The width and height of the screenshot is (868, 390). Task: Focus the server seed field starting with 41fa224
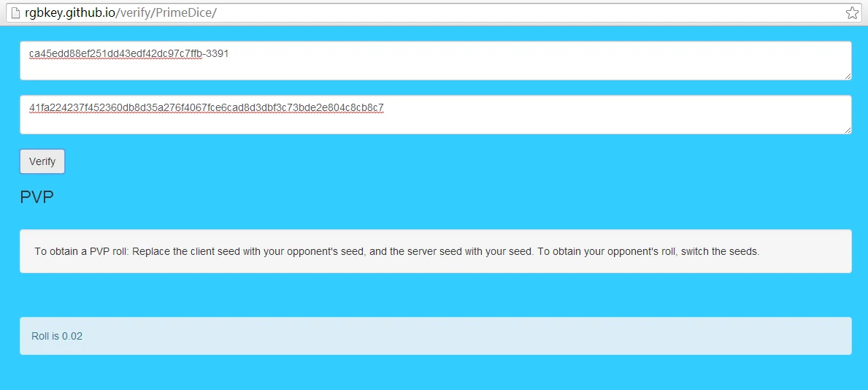pos(436,115)
